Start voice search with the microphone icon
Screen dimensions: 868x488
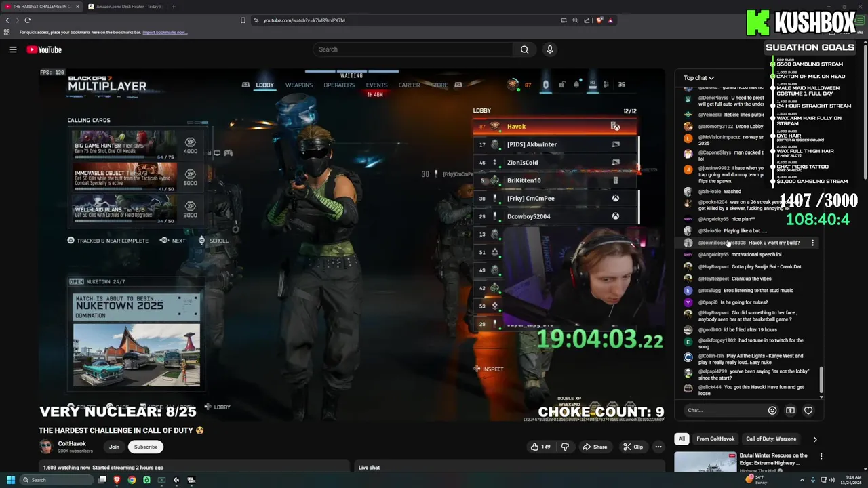coord(550,49)
